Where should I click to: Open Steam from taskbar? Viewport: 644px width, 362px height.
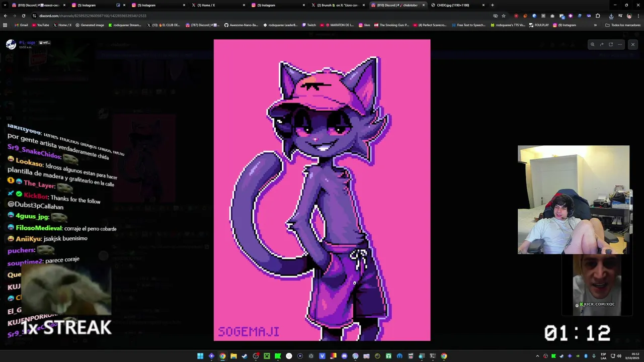point(245,356)
